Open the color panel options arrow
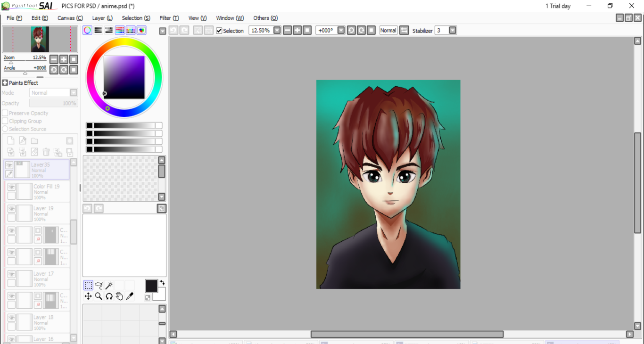Screen dimensions: 644x344 [163, 31]
